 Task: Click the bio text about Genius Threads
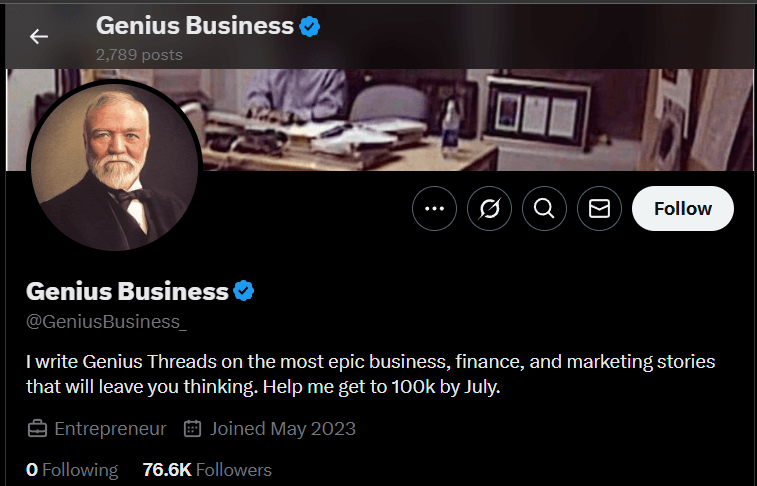click(370, 374)
